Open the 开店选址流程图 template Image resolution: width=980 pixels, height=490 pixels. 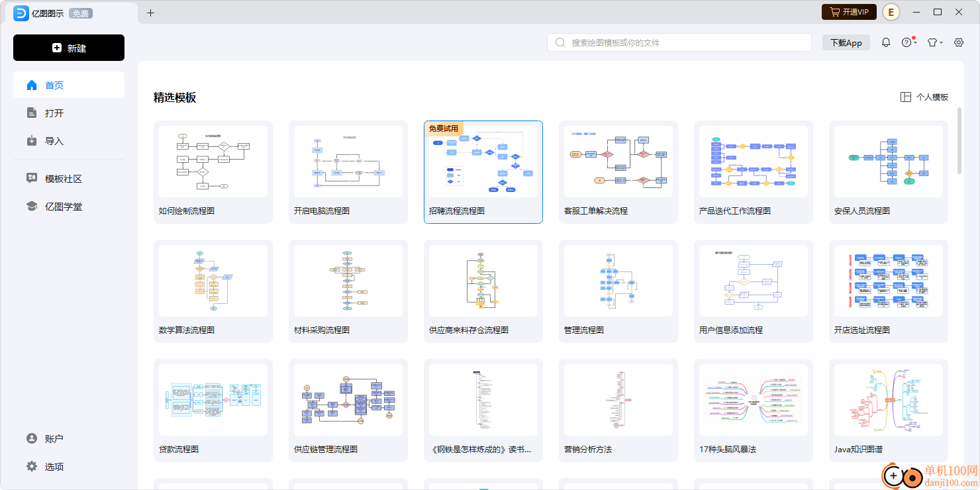click(889, 291)
